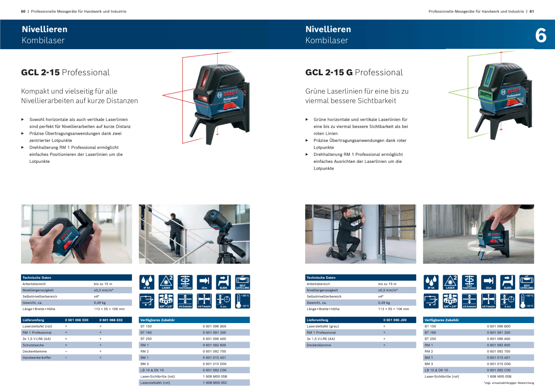Click 'Verfügbares Zubehör' header on page 60

click(194, 320)
